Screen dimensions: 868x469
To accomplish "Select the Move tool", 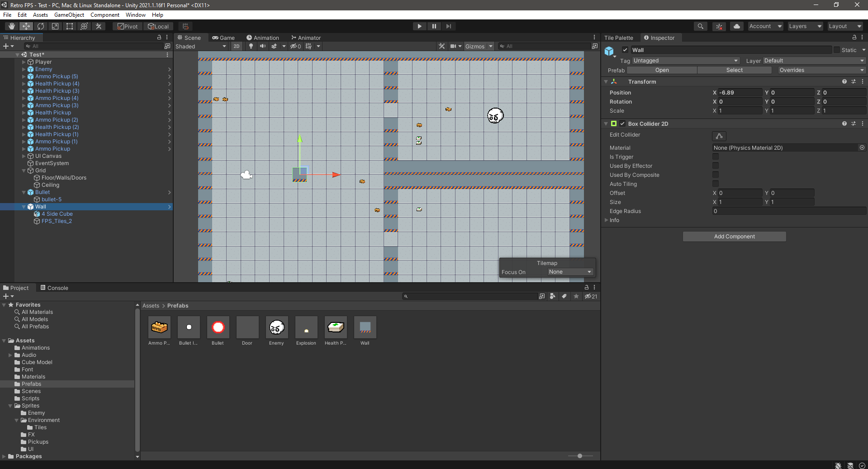I will (26, 26).
